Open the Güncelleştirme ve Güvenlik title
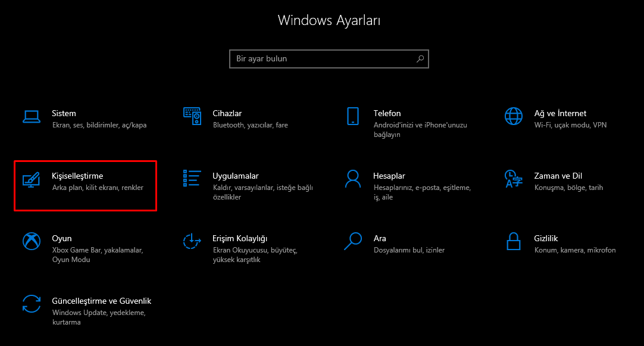Viewport: 644px width, 346px height. pos(101,301)
